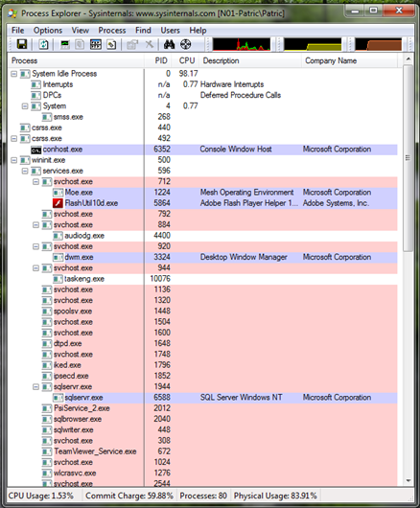Click the FlashUtil10d.exe red Flash icon
420x508 pixels.
[x=58, y=203]
